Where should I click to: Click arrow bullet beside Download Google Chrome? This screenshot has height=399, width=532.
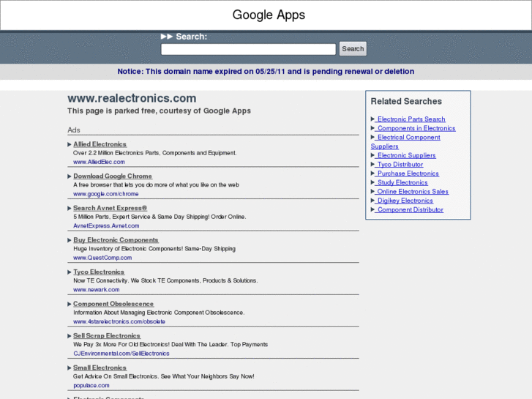pos(70,176)
